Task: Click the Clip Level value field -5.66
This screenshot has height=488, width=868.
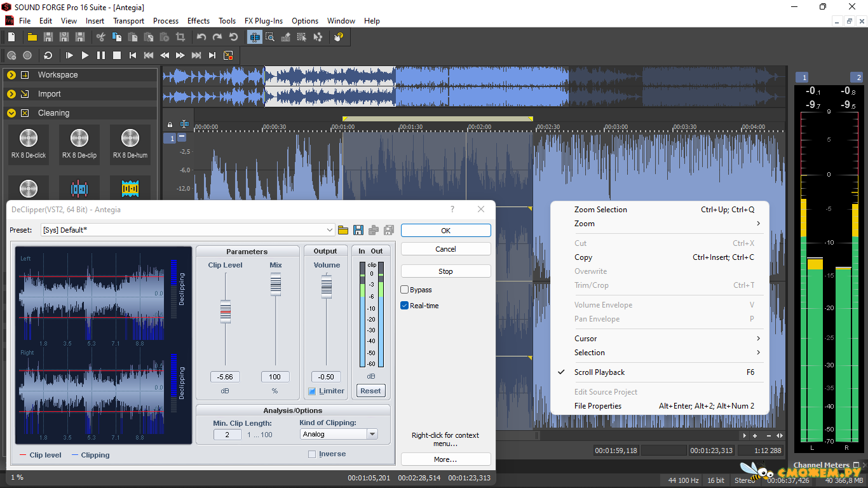Action: point(225,377)
